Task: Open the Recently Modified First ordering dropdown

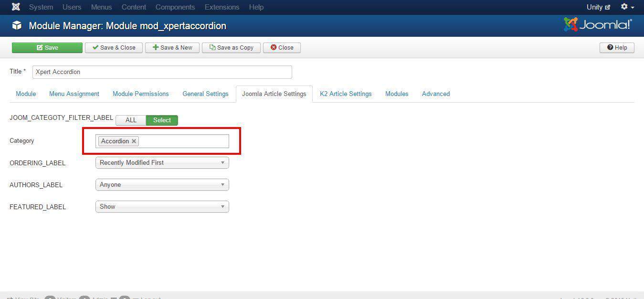Action: tap(162, 162)
